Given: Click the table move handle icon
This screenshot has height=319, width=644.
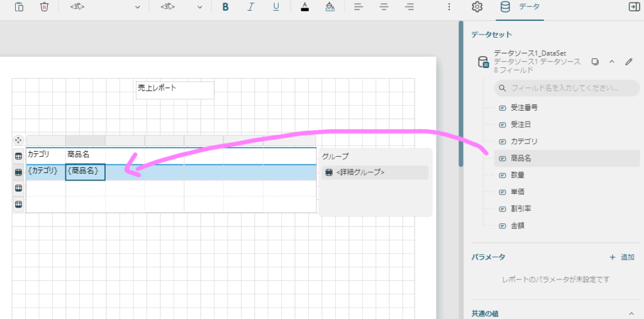Looking at the screenshot, I should click(18, 140).
